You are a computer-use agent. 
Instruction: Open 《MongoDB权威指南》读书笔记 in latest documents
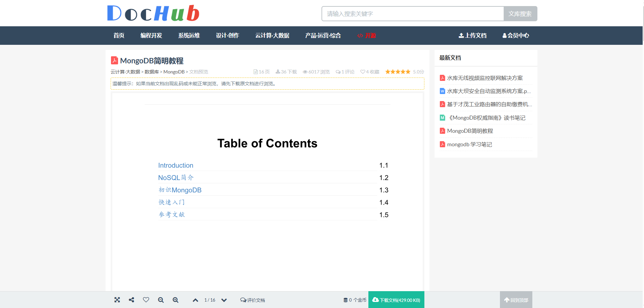coord(486,118)
